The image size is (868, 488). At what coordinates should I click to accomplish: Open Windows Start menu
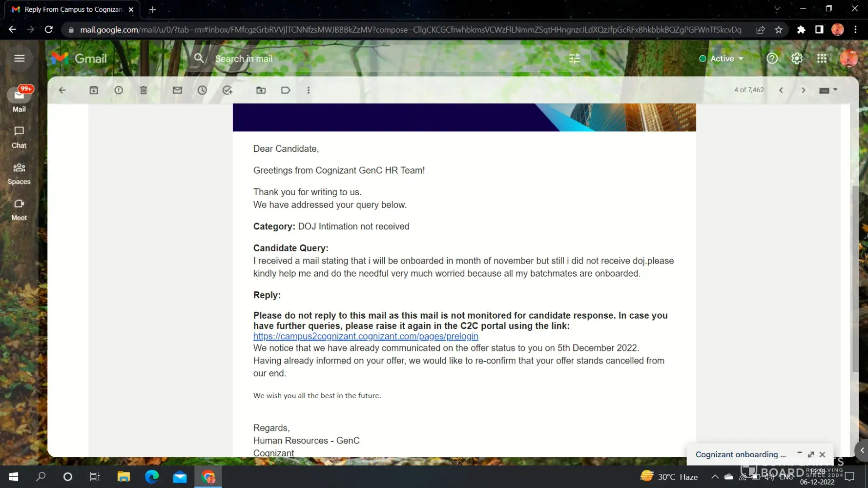click(x=14, y=477)
